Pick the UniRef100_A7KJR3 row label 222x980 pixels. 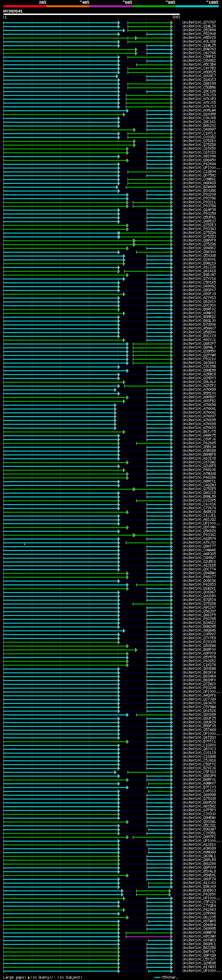(x=199, y=99)
